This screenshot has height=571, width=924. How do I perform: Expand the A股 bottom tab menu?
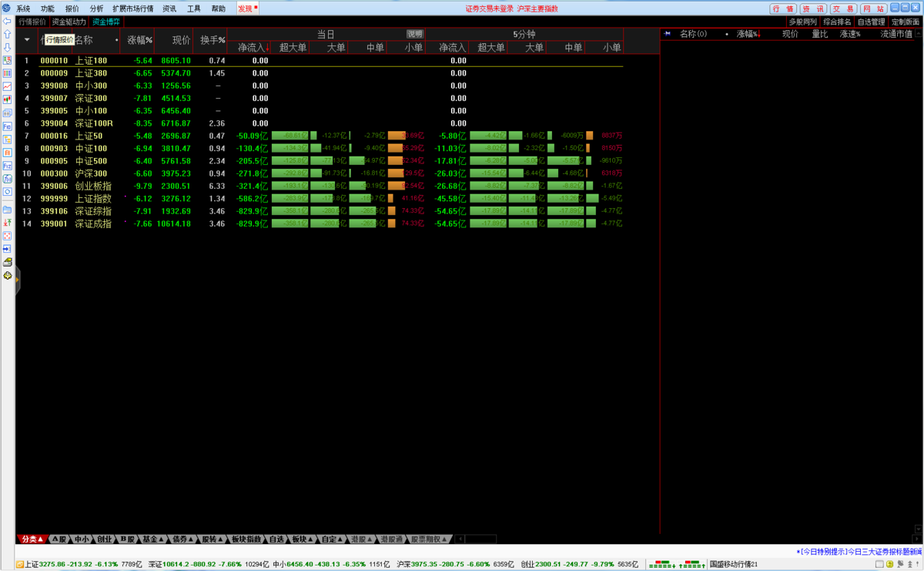pos(59,539)
